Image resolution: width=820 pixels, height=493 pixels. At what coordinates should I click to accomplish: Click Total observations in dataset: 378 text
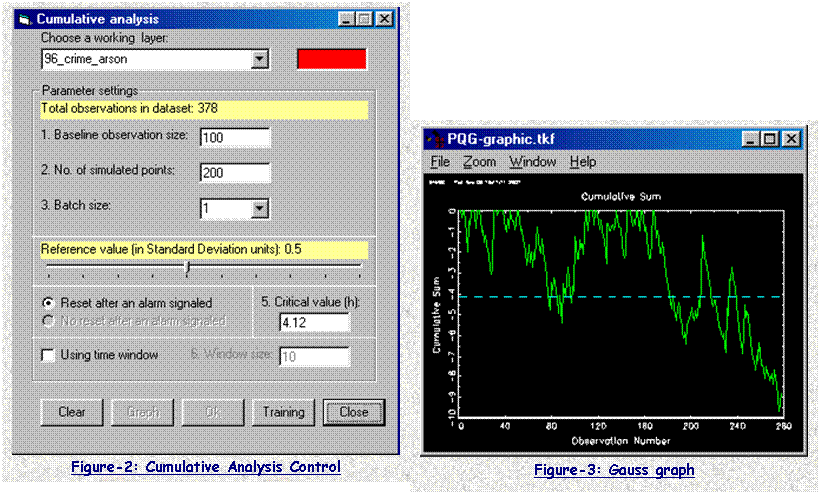coord(129,108)
